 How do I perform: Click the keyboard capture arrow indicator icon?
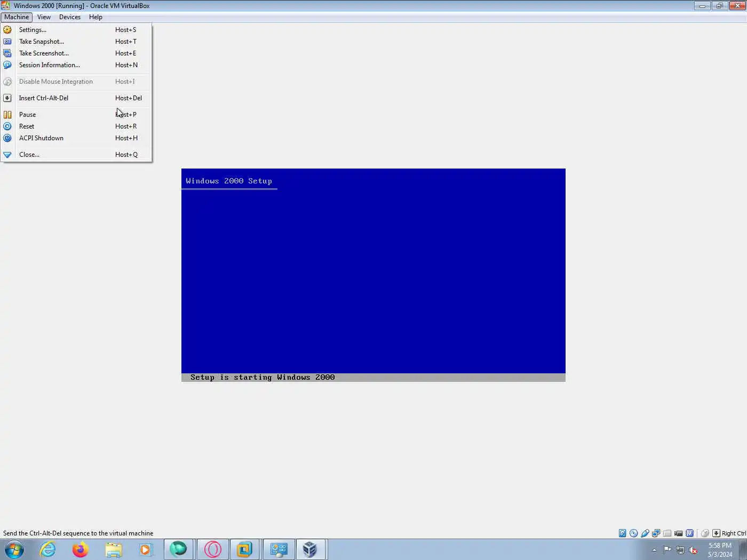click(716, 533)
